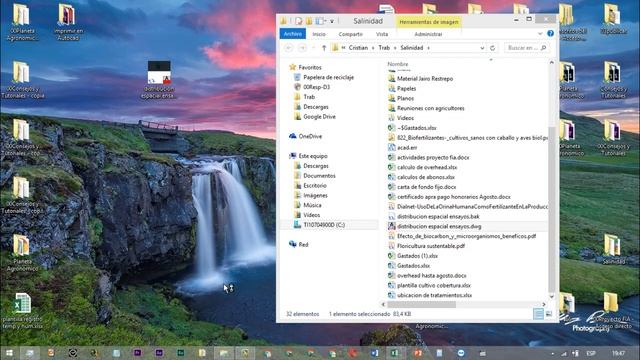Open Papelera de reciclaje in navigation pane
This screenshot has height=360, width=640.
tap(328, 77)
